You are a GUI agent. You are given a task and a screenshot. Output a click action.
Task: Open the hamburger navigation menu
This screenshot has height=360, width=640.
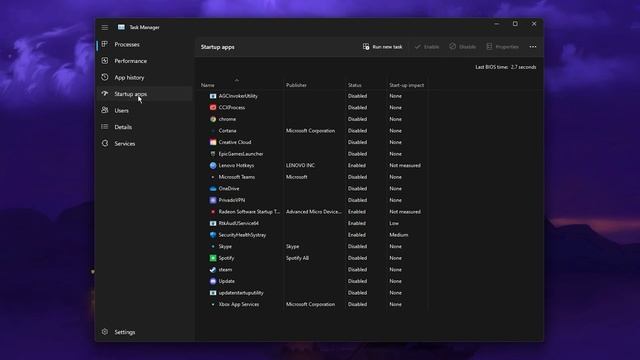(105, 27)
